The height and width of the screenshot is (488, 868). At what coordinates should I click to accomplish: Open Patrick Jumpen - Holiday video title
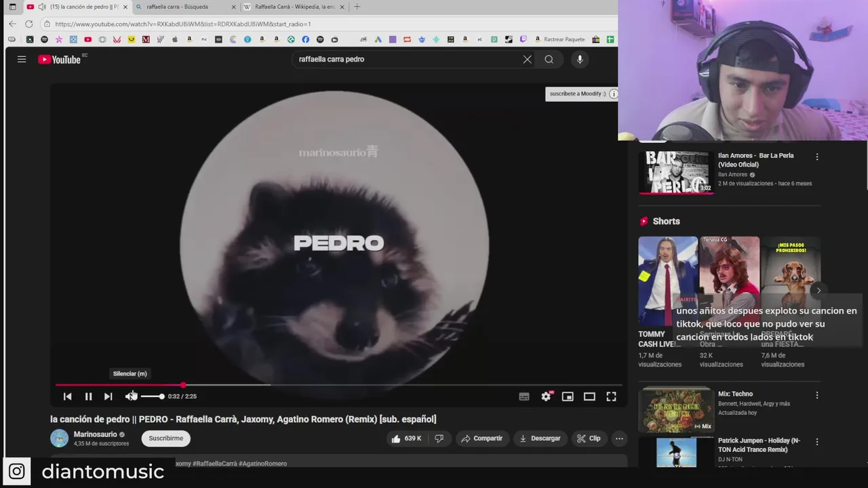[x=759, y=445]
